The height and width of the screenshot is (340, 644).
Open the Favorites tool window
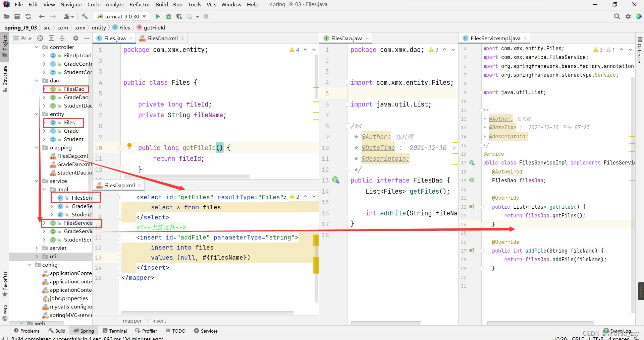(x=5, y=284)
